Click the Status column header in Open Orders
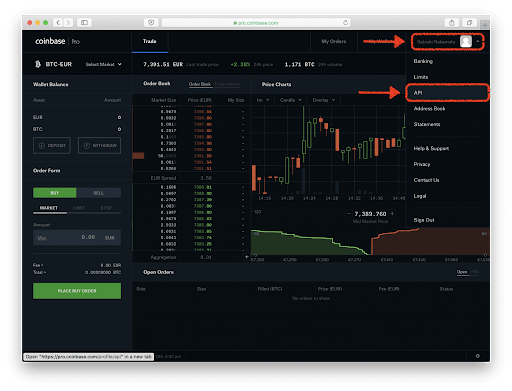This screenshot has height=391, width=512. click(446, 289)
